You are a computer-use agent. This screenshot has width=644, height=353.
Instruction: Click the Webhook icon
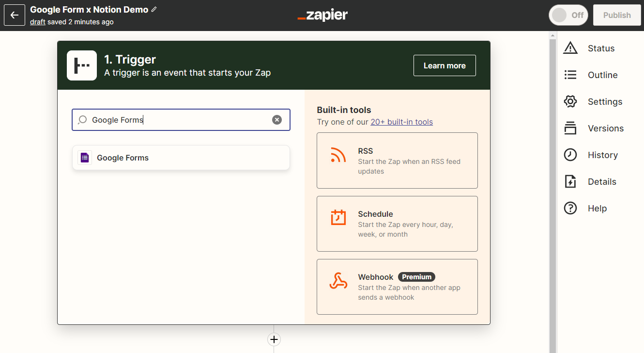coord(338,281)
